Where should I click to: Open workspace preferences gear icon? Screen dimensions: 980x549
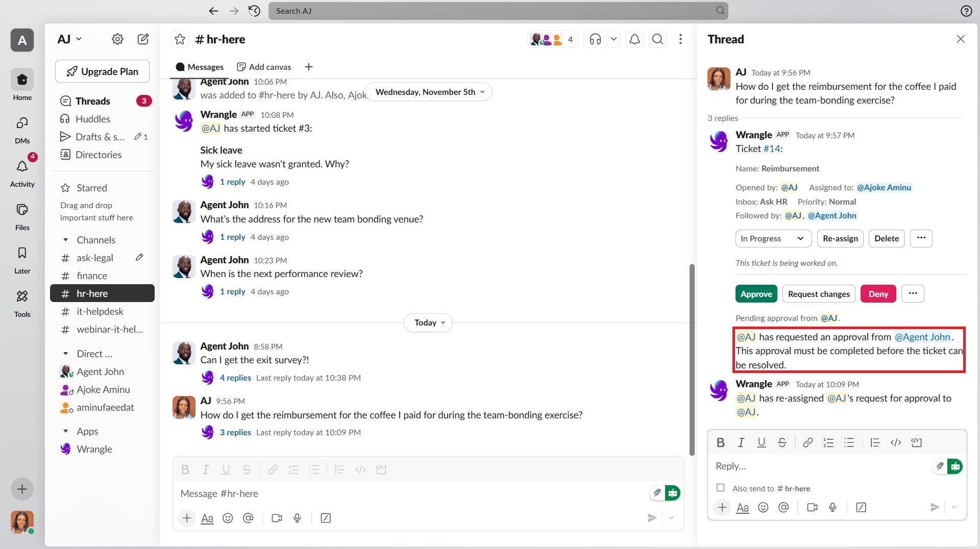(x=117, y=39)
